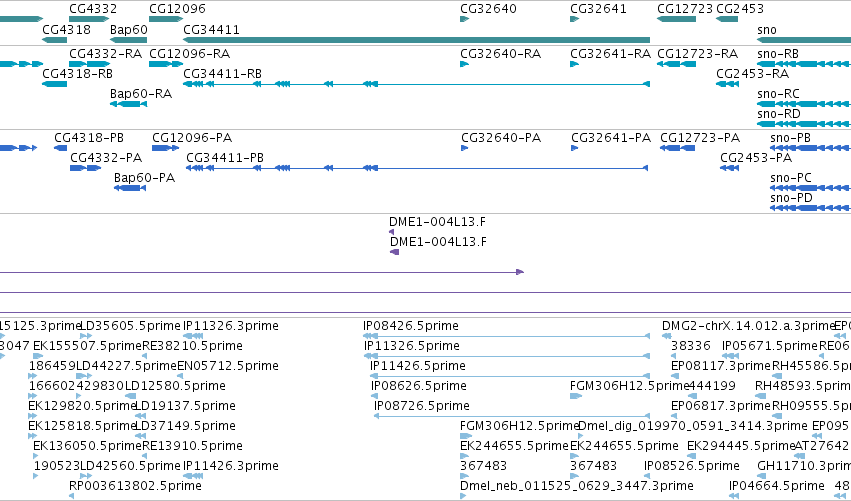Click the IP08426.5prime EST label
The image size is (851, 501).
click(411, 326)
